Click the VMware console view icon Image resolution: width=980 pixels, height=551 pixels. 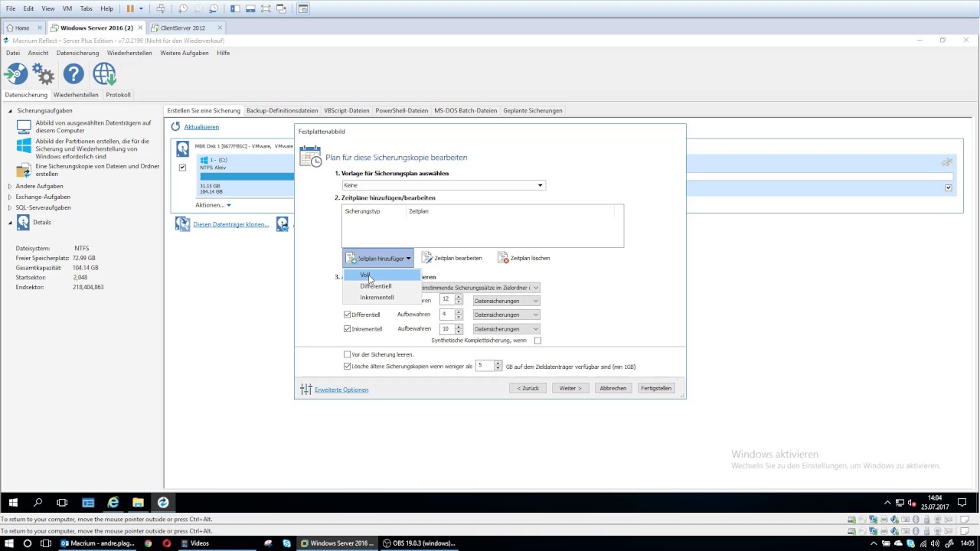pos(303,8)
